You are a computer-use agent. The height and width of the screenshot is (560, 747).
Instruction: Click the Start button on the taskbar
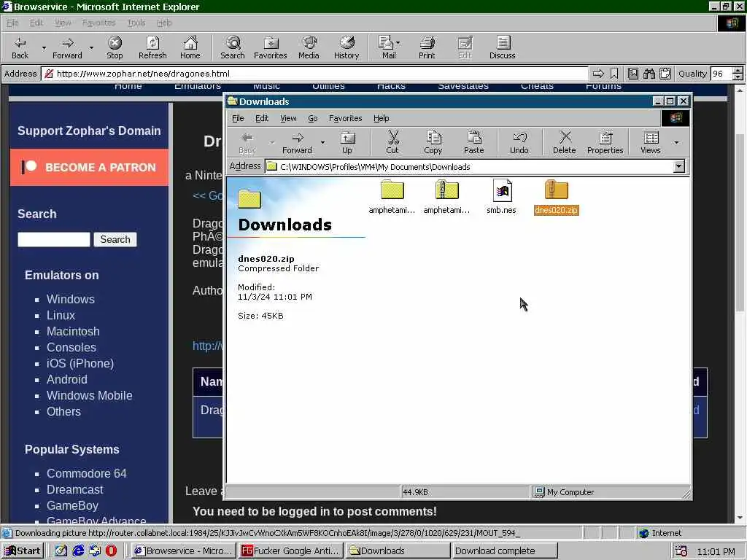click(x=23, y=551)
